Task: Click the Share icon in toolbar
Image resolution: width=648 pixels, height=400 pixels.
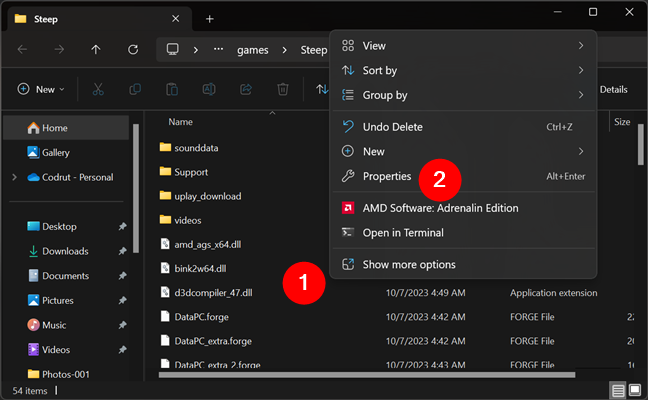Action: pos(247,89)
